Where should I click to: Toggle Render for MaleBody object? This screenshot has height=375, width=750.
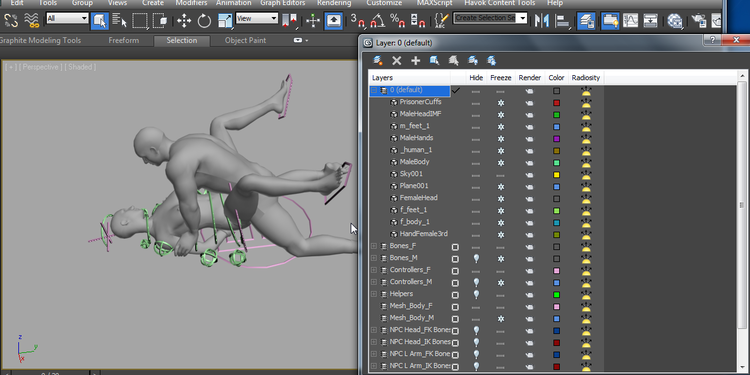(x=529, y=163)
